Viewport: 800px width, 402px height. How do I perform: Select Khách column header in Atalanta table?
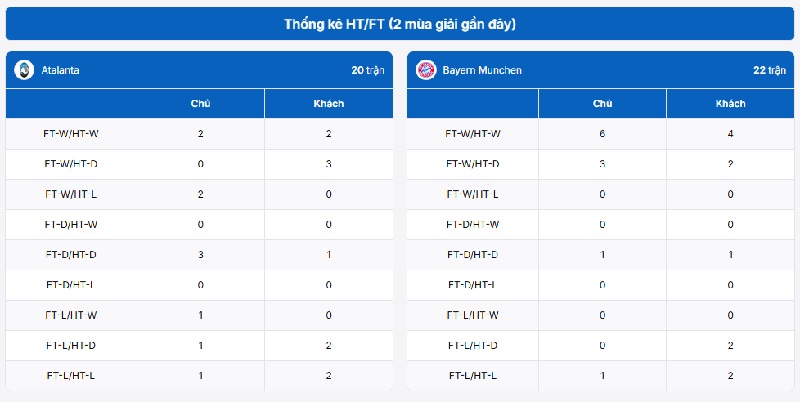pos(329,104)
